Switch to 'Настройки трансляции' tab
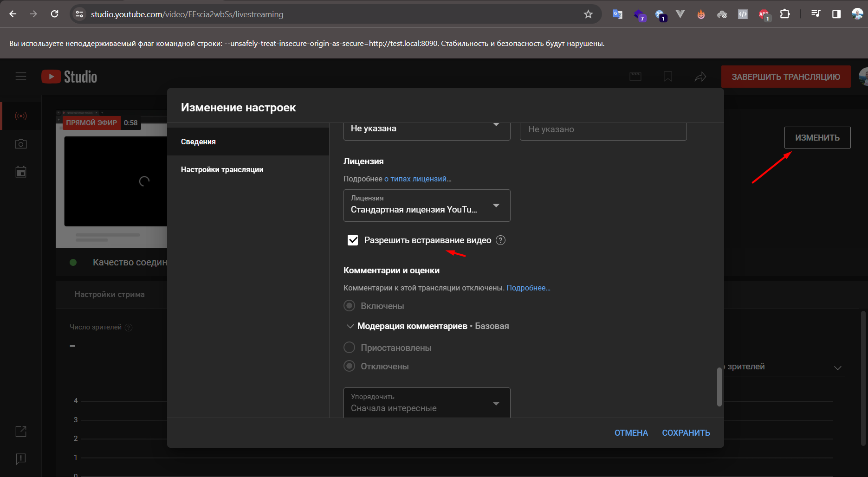 tap(222, 170)
